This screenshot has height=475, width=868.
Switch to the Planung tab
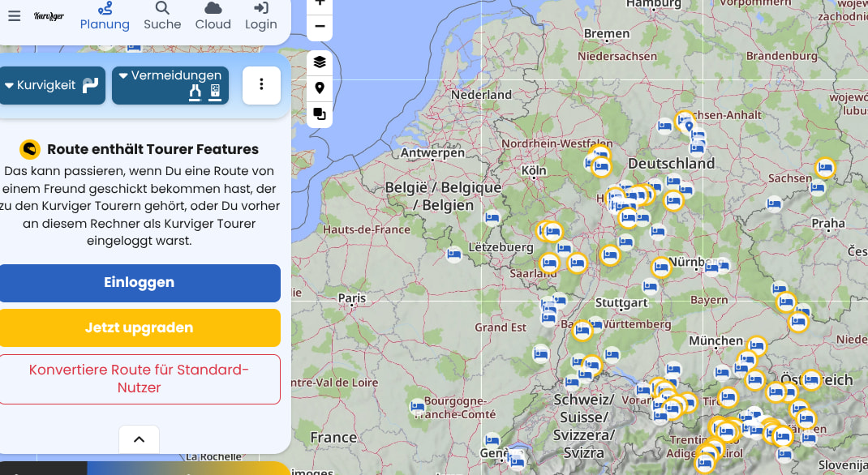105,16
